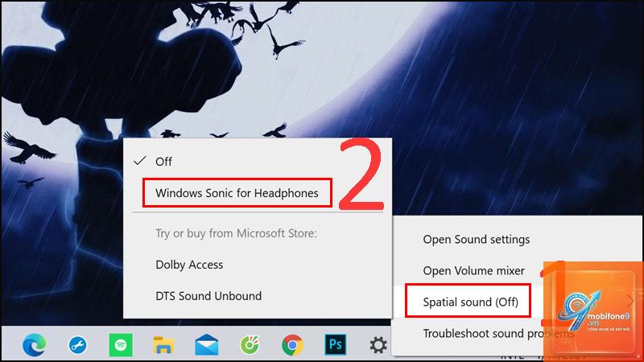Select the checked Off spatial sound option
This screenshot has width=644, height=362.
[258, 162]
